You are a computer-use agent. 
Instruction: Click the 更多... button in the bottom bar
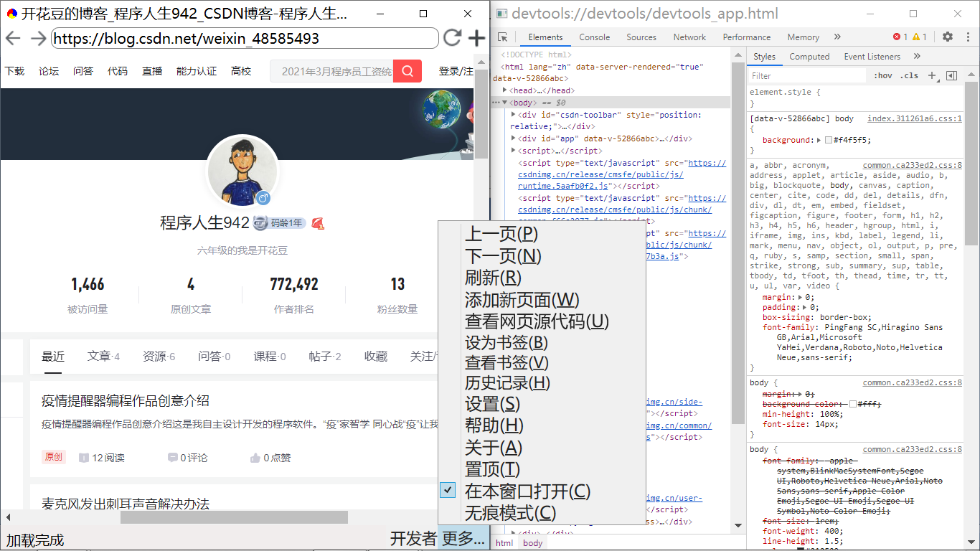[x=463, y=539]
